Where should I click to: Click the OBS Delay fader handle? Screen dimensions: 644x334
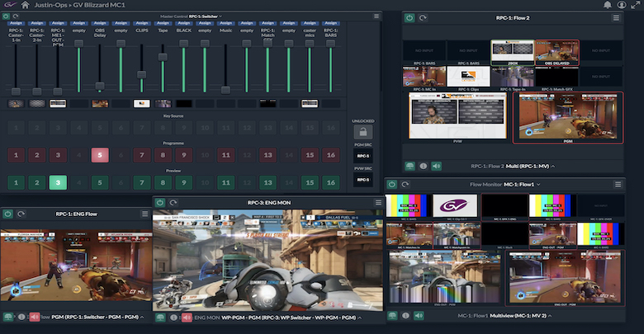(x=100, y=85)
